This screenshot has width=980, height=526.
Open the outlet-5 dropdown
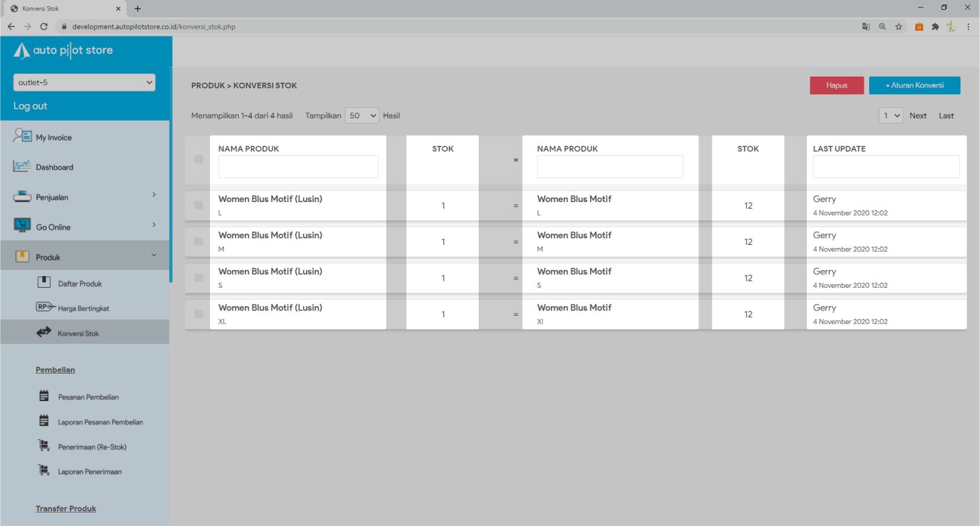[x=84, y=83]
